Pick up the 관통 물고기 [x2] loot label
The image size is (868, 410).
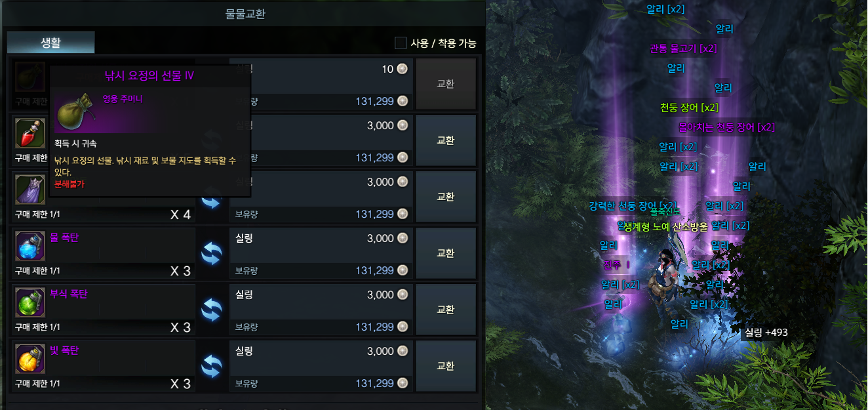coord(682,49)
